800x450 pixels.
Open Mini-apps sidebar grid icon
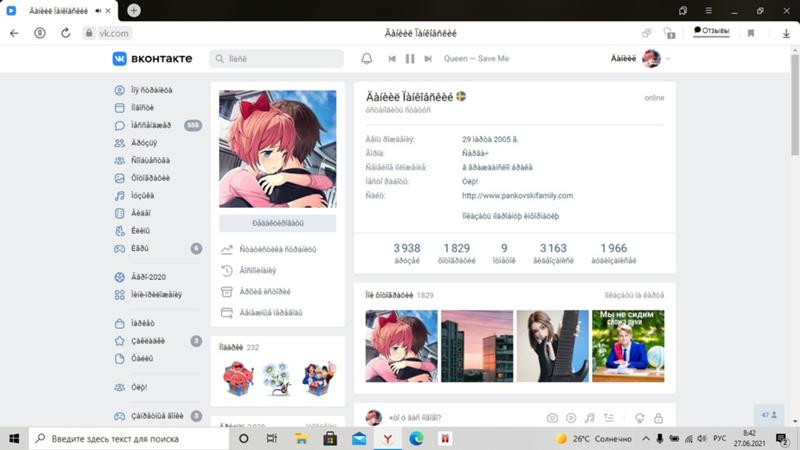click(x=119, y=294)
